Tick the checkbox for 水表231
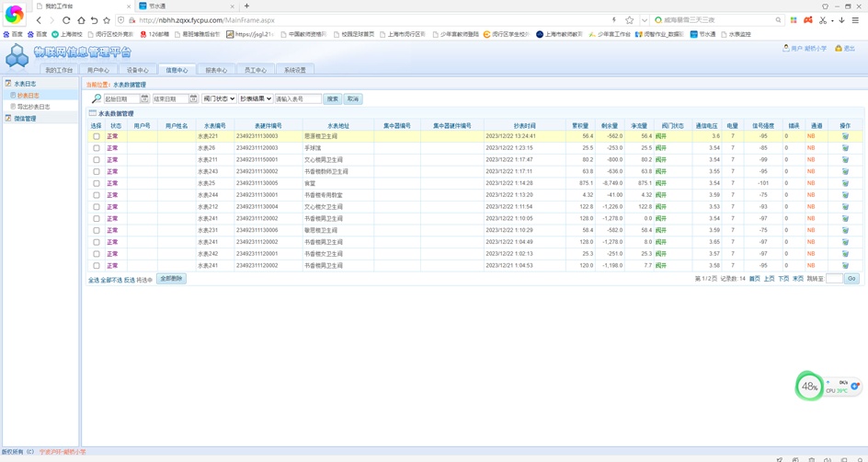 (97, 230)
